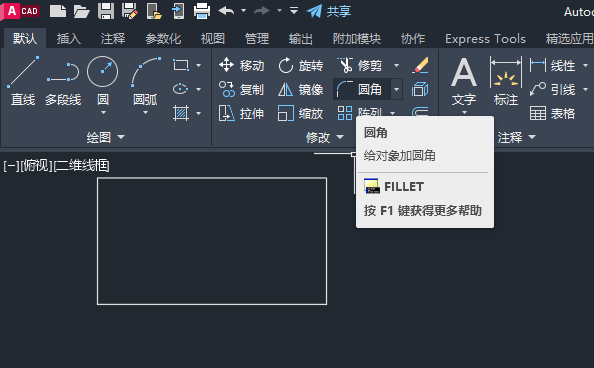The height and width of the screenshot is (368, 594).
Task: Switch to the 插入 ribbon tab
Action: coord(69,38)
